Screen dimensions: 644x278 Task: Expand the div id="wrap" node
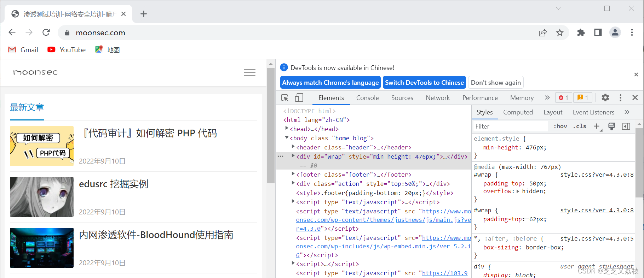[x=293, y=156]
